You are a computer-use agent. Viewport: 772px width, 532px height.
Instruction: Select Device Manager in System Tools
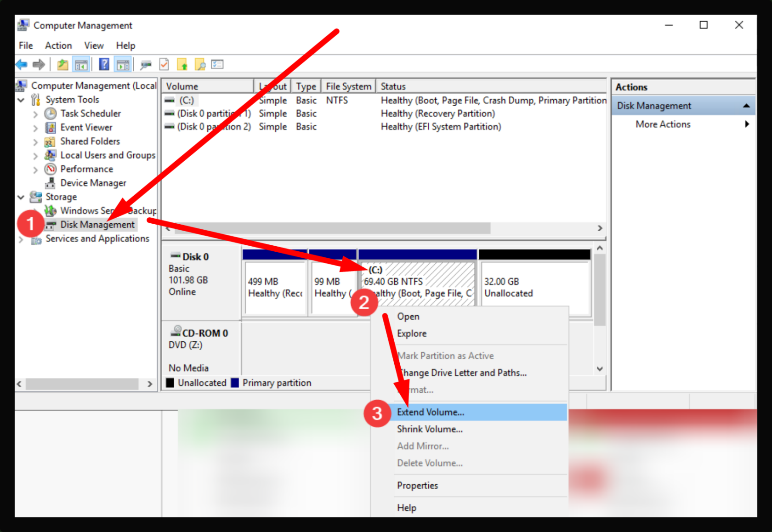pyautogui.click(x=93, y=183)
